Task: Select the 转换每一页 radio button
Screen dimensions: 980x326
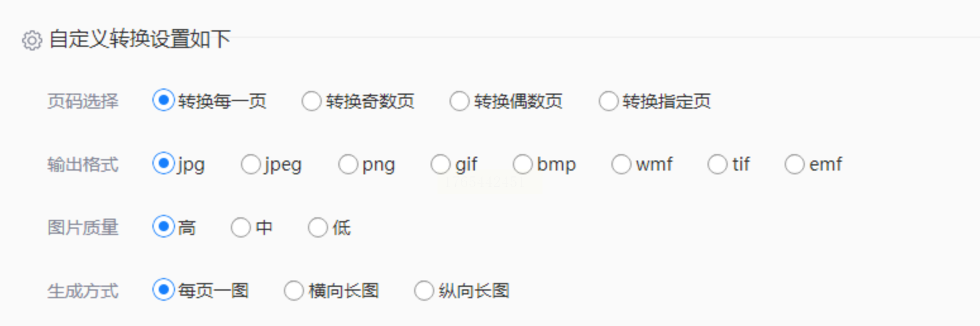Action: pos(163,100)
